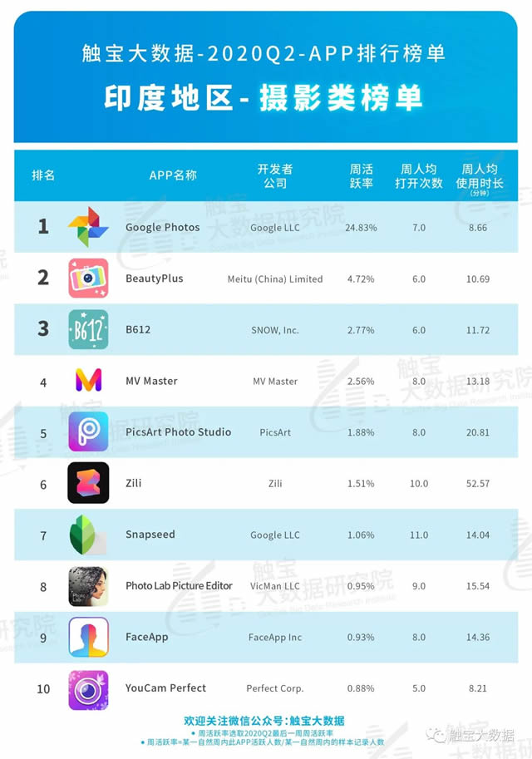The height and width of the screenshot is (759, 532).
Task: Click the 周活跃率 column header
Action: coord(362,175)
